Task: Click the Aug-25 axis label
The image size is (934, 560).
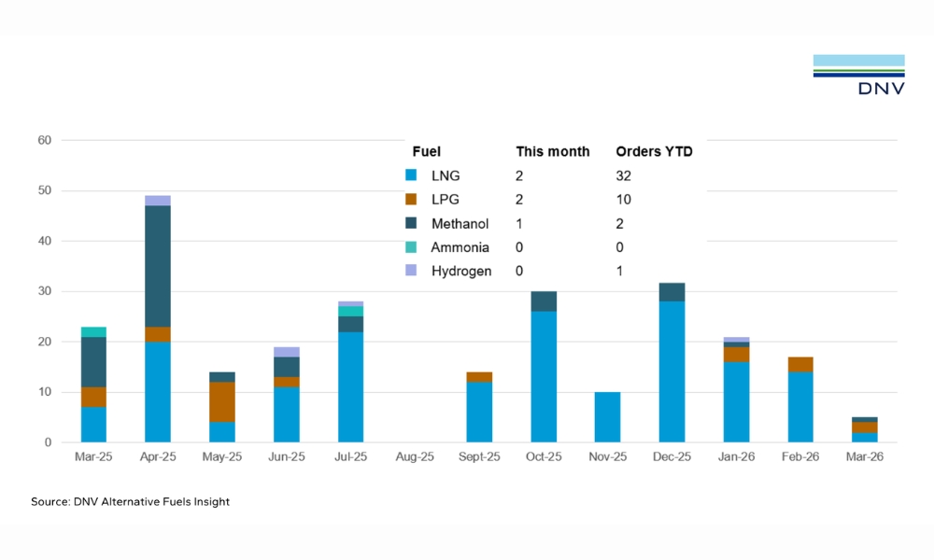Action: coord(415,457)
